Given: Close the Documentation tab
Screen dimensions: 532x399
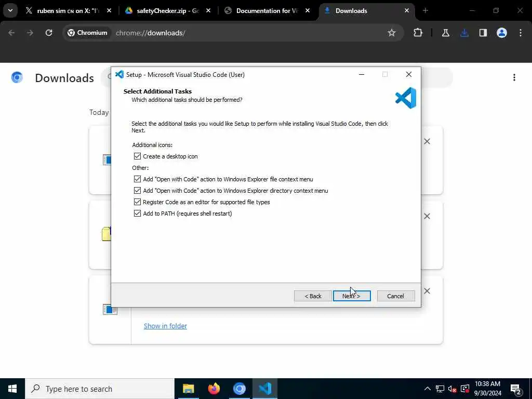Looking at the screenshot, I should 308,11.
